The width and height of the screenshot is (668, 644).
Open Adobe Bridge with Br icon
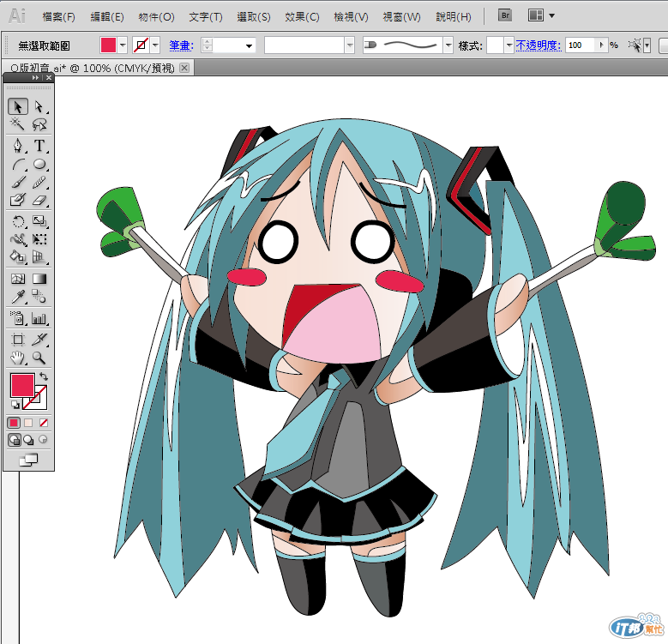pyautogui.click(x=505, y=15)
